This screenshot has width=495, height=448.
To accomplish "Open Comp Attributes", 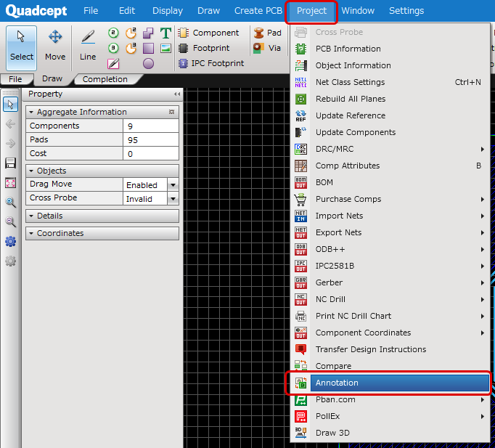I will pyautogui.click(x=390, y=166).
